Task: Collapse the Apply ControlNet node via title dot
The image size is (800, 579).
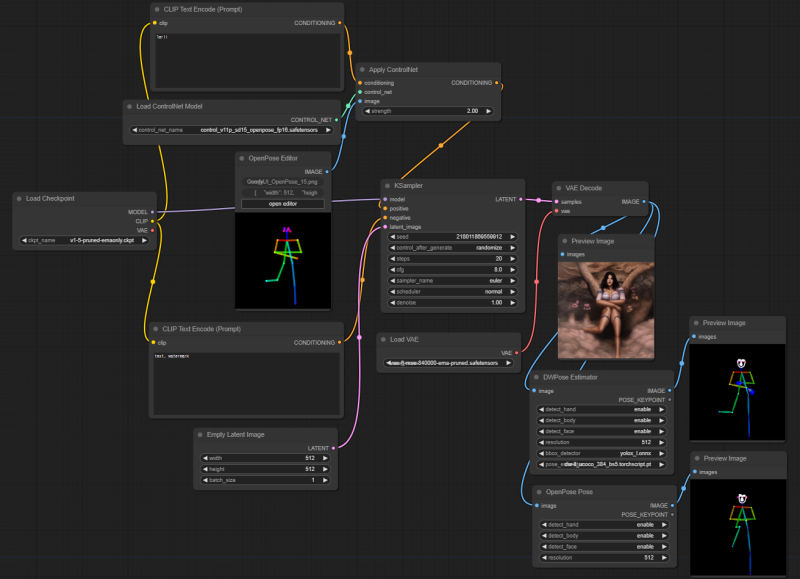Action: [x=362, y=69]
